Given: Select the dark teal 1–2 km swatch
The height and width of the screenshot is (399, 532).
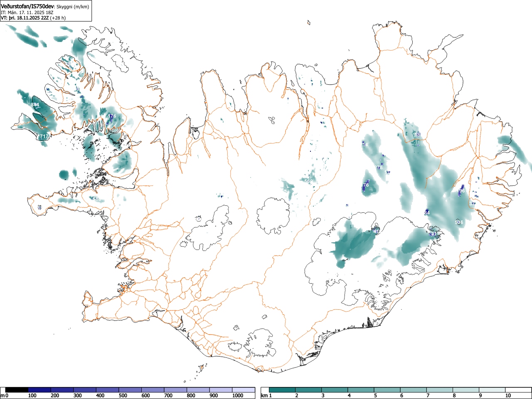Looking at the screenshot, I should [282, 390].
